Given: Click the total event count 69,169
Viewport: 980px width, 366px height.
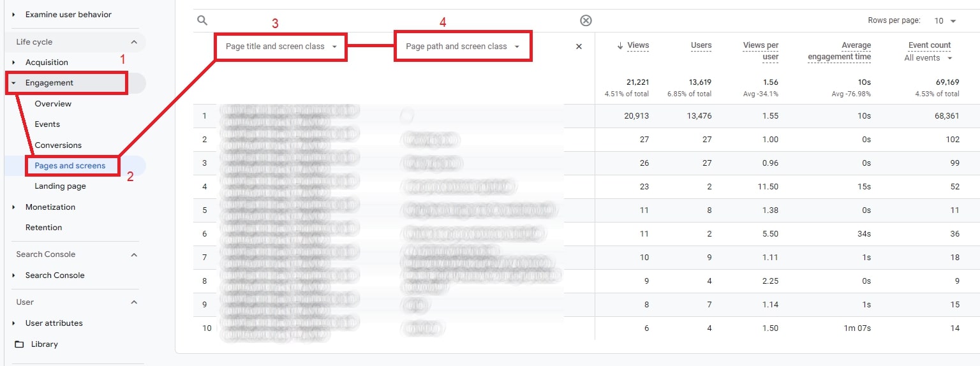Looking at the screenshot, I should coord(947,82).
